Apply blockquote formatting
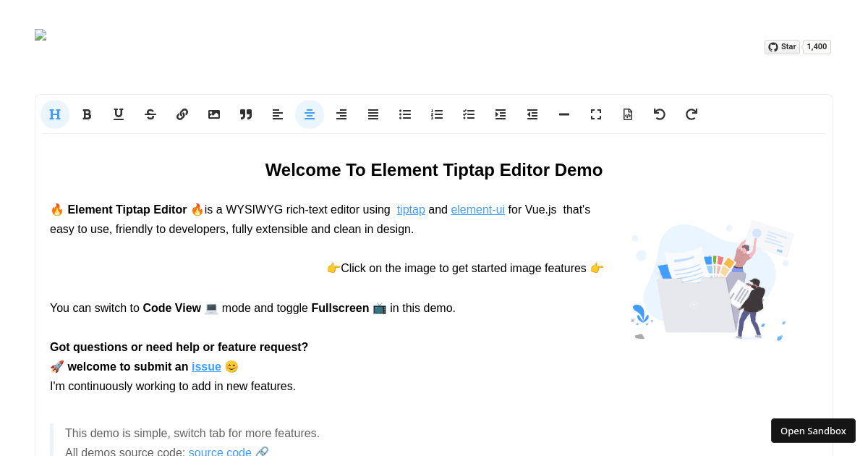Viewport: 868px width, 456px height. (x=246, y=114)
